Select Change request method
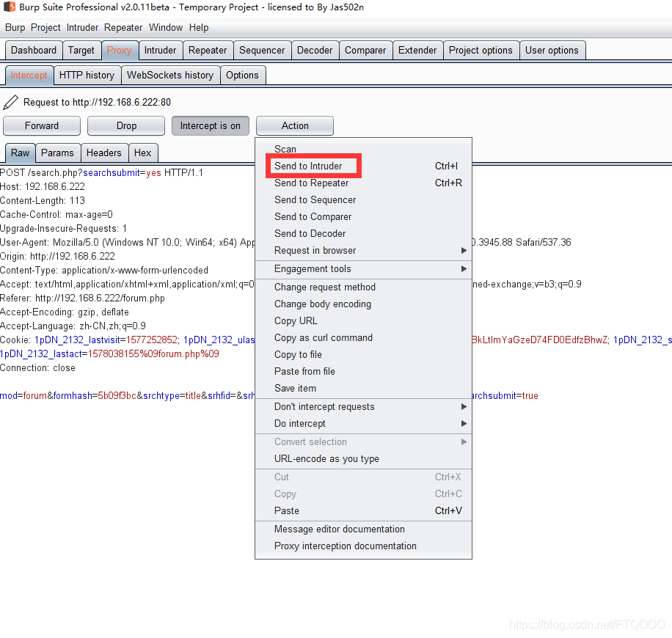The height and width of the screenshot is (638, 672). pyautogui.click(x=363, y=287)
